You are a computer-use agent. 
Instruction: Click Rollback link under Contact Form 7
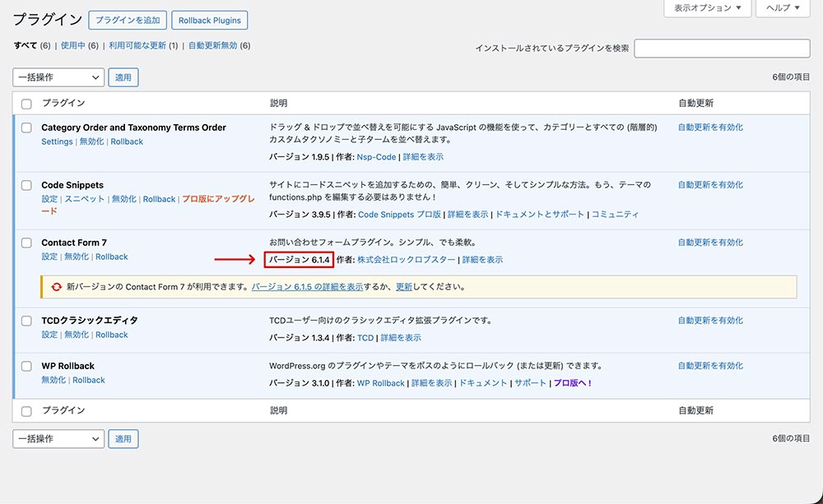[112, 257]
